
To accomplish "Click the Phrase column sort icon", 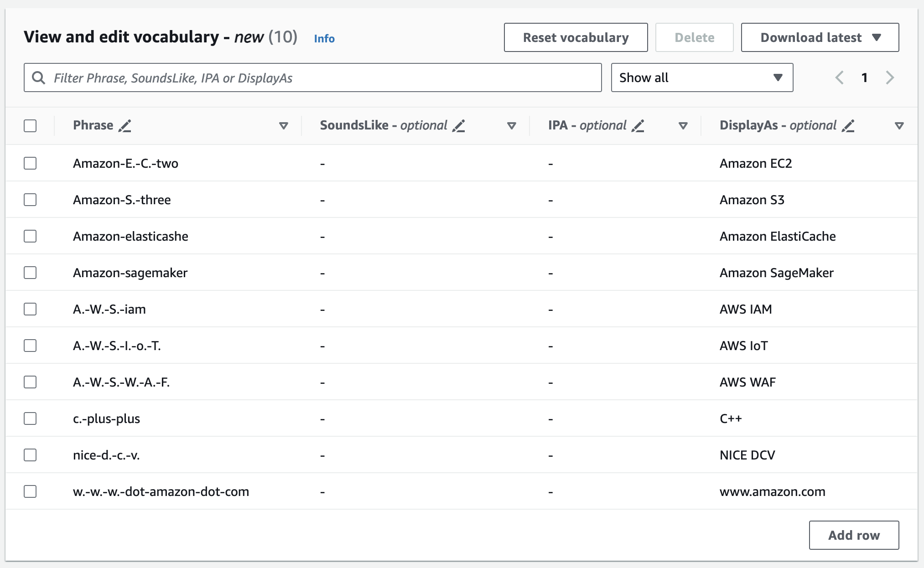I will (x=284, y=125).
